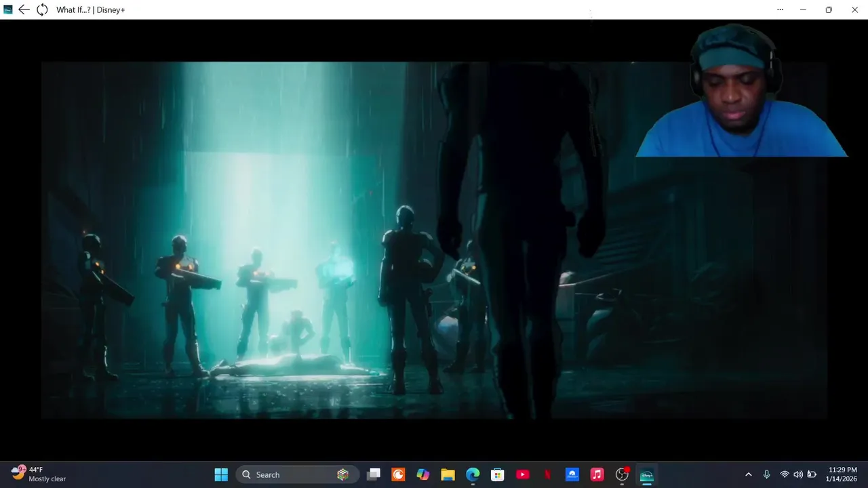Click the Rubik's cube search highlight icon

[342, 474]
